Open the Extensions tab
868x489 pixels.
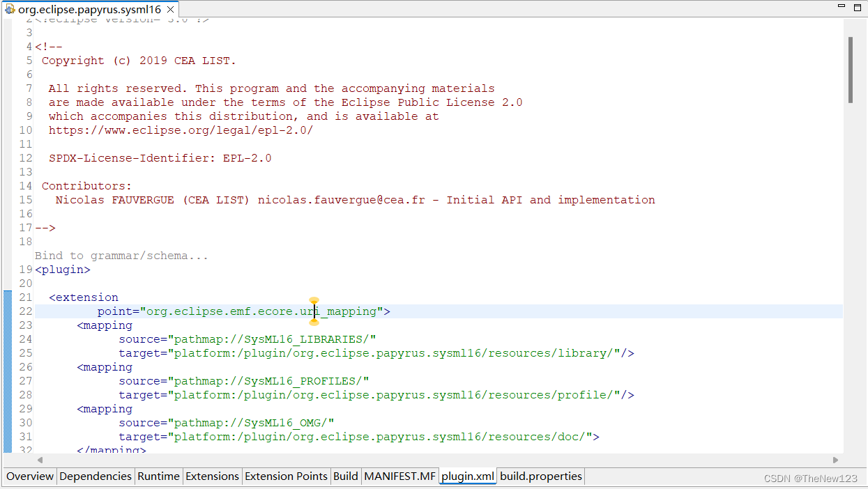coord(212,476)
